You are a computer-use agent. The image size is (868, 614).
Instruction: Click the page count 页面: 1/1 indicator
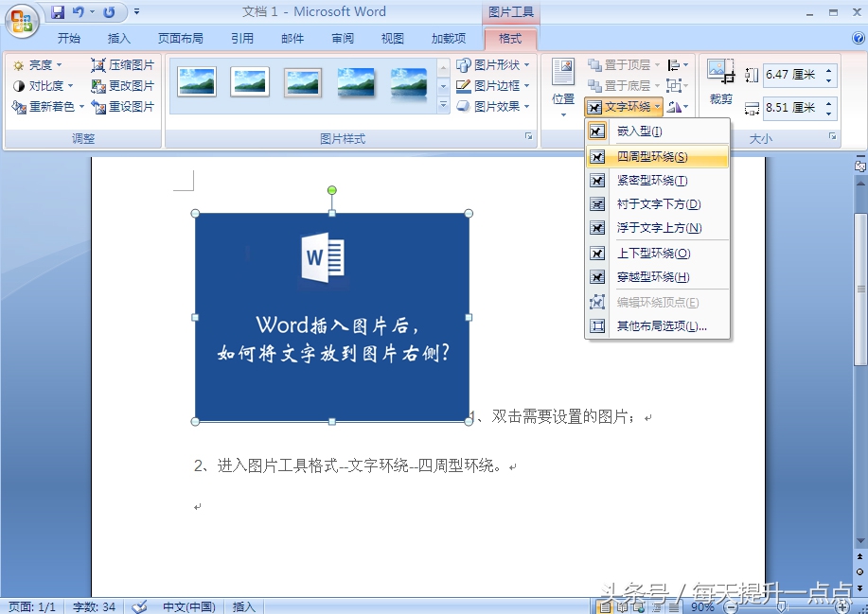click(x=32, y=606)
